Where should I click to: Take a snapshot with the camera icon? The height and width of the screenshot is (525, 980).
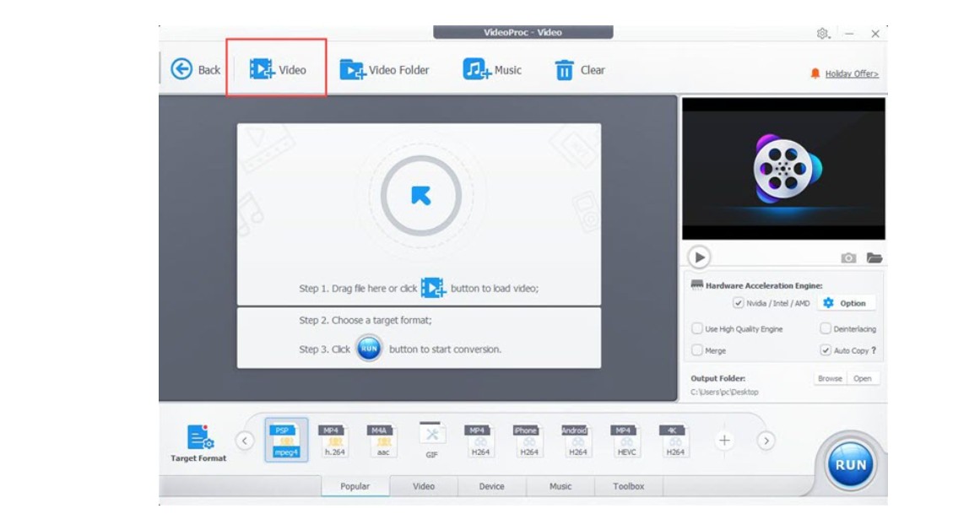(848, 257)
